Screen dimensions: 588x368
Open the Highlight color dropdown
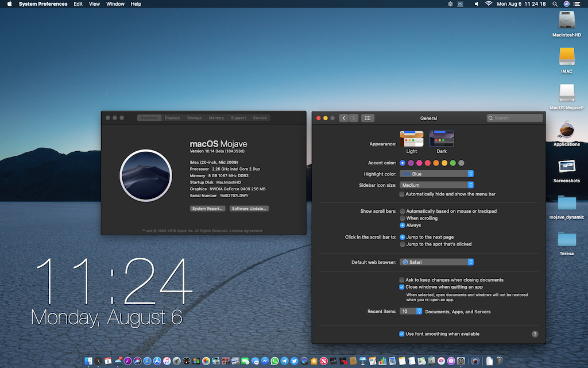tap(436, 174)
